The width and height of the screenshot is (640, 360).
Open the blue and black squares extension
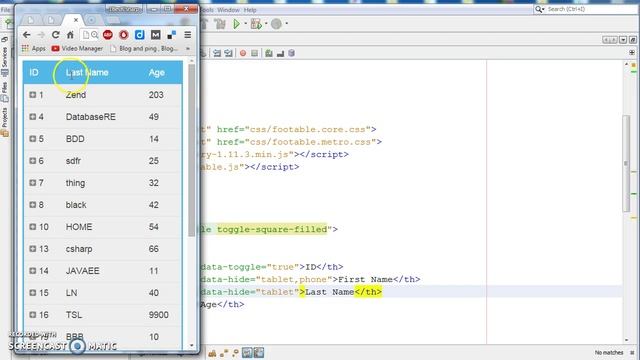[x=171, y=35]
